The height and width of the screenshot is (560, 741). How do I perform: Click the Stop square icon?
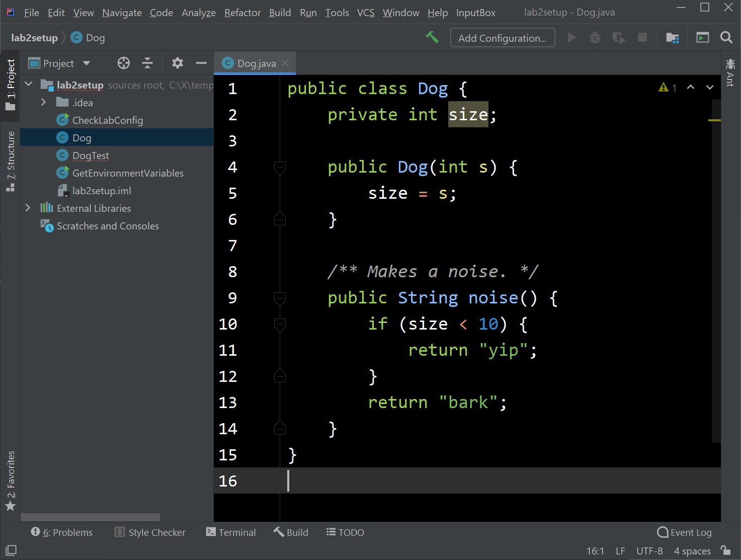[642, 38]
